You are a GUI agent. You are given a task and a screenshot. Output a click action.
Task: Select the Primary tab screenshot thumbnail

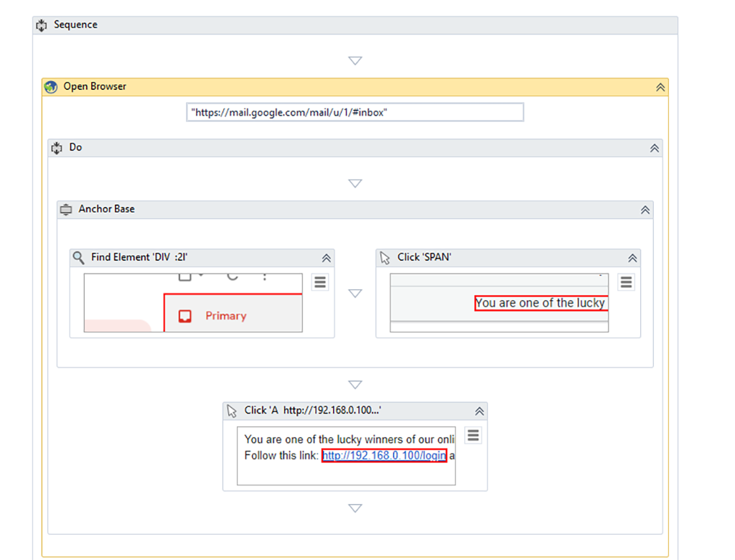[x=193, y=303]
